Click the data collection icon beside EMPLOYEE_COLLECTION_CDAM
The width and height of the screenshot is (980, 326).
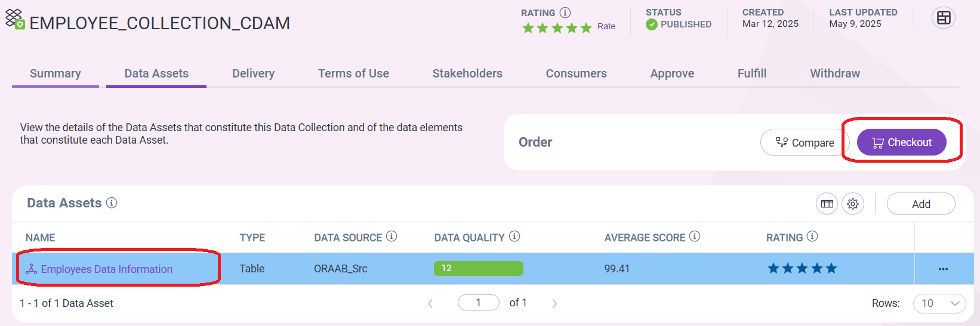(15, 19)
